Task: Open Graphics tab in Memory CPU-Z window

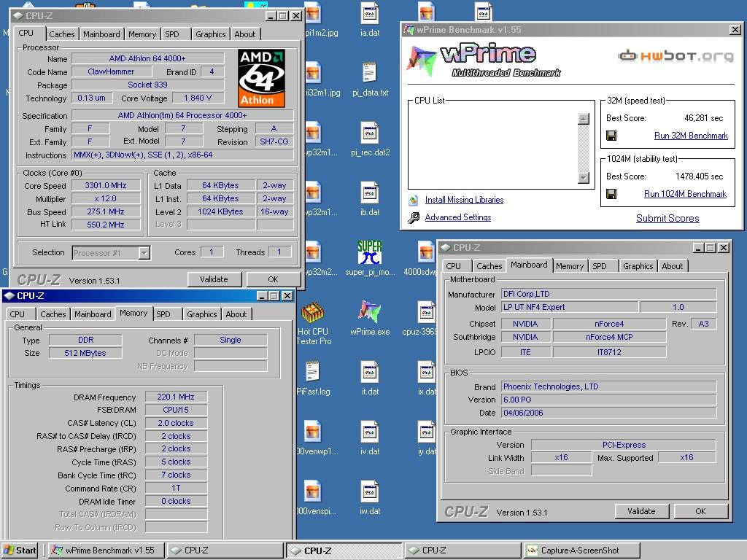Action: pyautogui.click(x=201, y=314)
